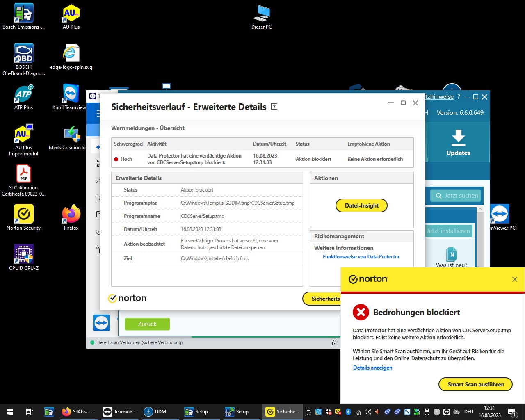Image resolution: width=525 pixels, height=420 pixels.
Task: Click the help icon beside Sicherheitsverlauf title
Action: [x=274, y=107]
